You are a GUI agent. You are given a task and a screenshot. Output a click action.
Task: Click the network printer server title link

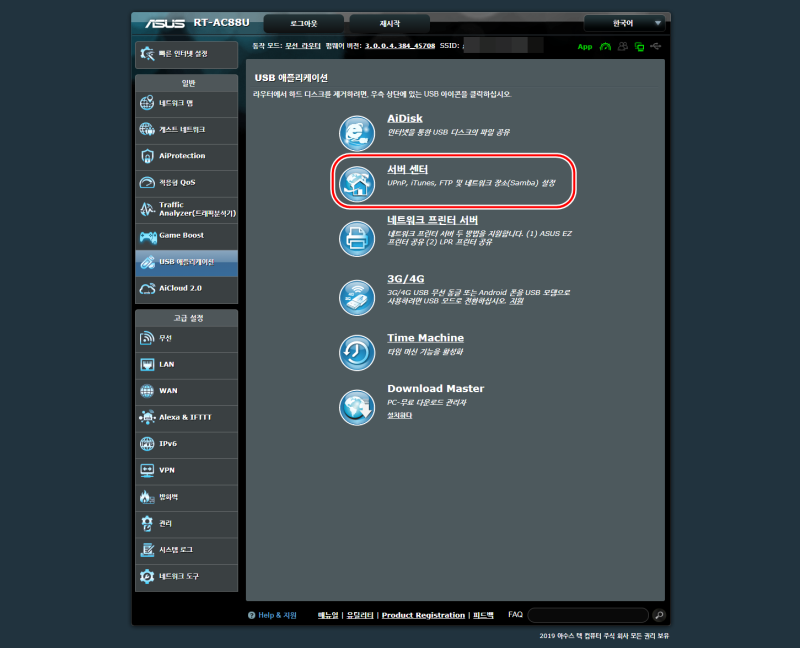click(432, 220)
